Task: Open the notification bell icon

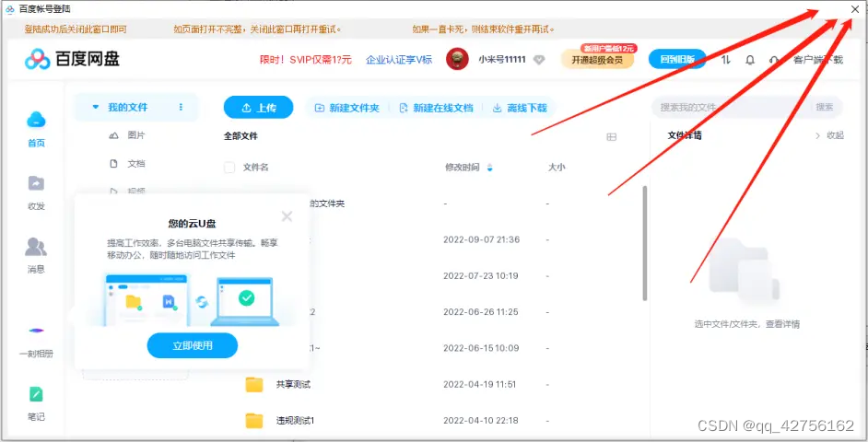Action: coord(750,60)
